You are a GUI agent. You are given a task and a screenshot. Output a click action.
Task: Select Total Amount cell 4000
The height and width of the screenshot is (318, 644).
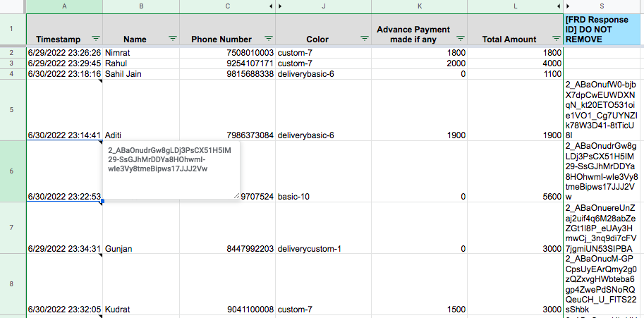(x=515, y=63)
